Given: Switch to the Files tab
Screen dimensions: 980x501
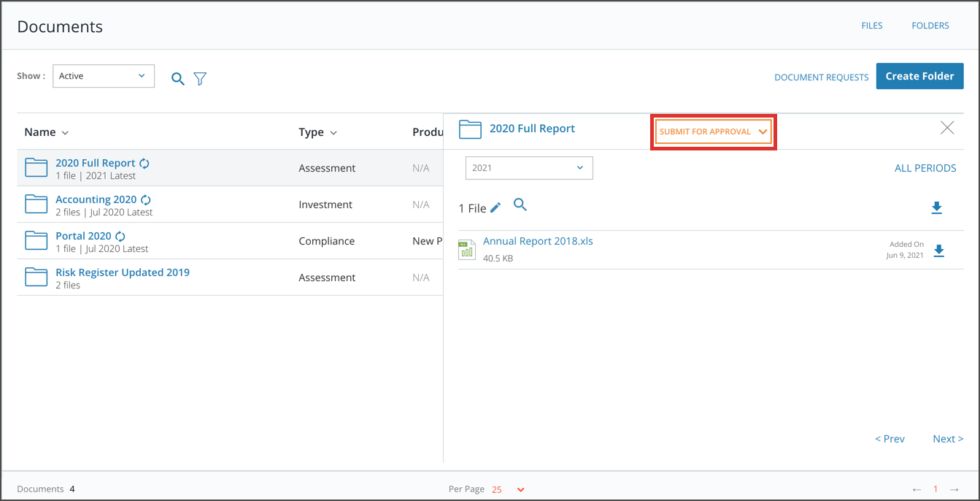Looking at the screenshot, I should click(x=872, y=26).
